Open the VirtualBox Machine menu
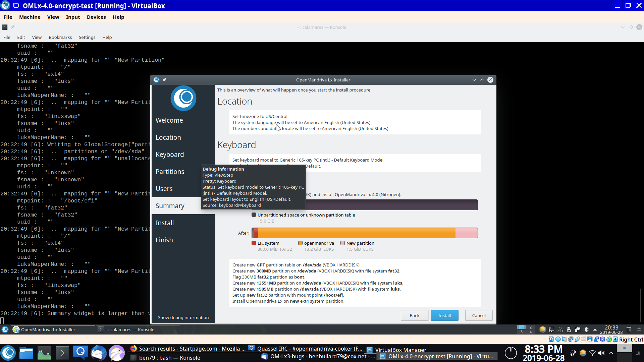This screenshot has height=362, width=644. [x=30, y=17]
